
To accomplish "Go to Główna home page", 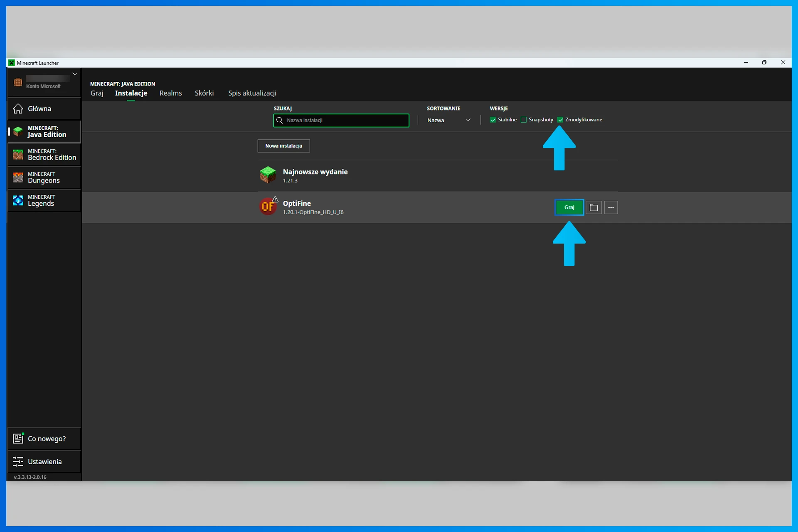I will [39, 109].
